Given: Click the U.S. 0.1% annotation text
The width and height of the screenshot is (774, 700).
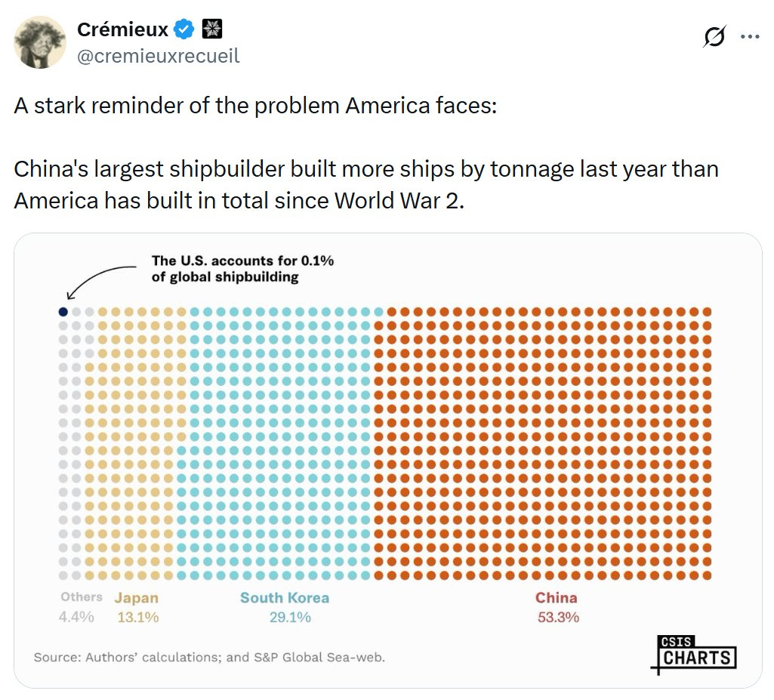Looking at the screenshot, I should [242, 269].
